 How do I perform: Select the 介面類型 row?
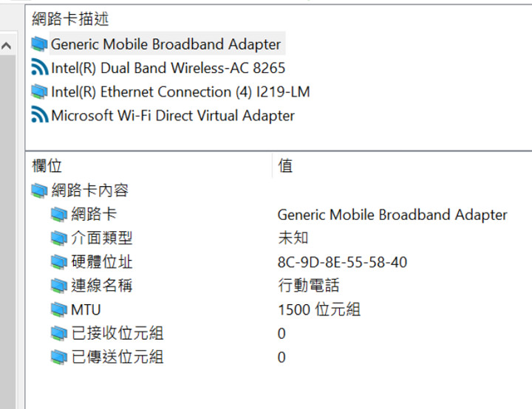tap(102, 238)
